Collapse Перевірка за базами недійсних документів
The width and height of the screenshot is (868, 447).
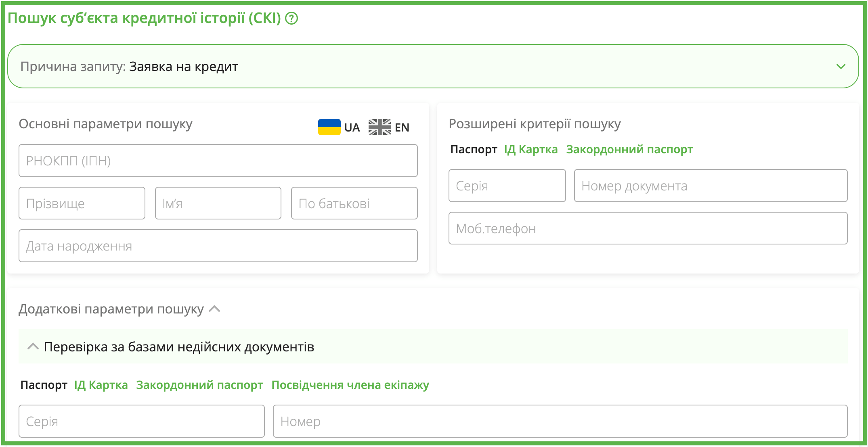(33, 347)
